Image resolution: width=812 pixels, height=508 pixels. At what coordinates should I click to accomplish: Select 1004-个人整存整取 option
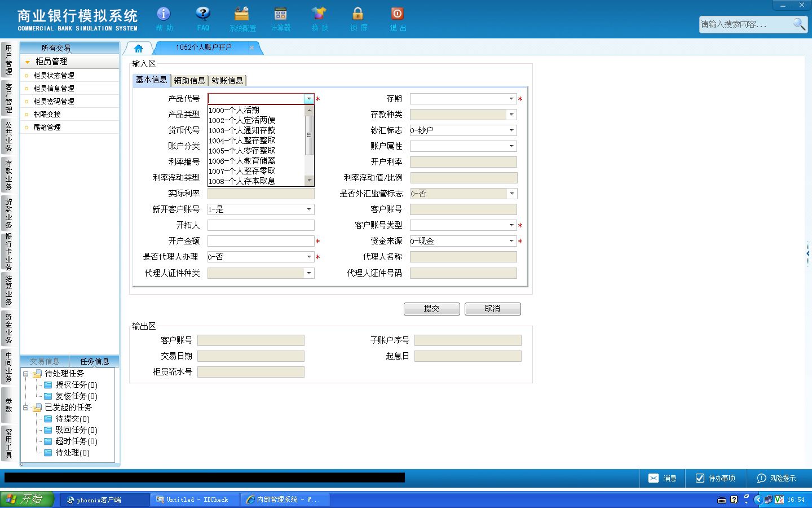click(x=257, y=141)
